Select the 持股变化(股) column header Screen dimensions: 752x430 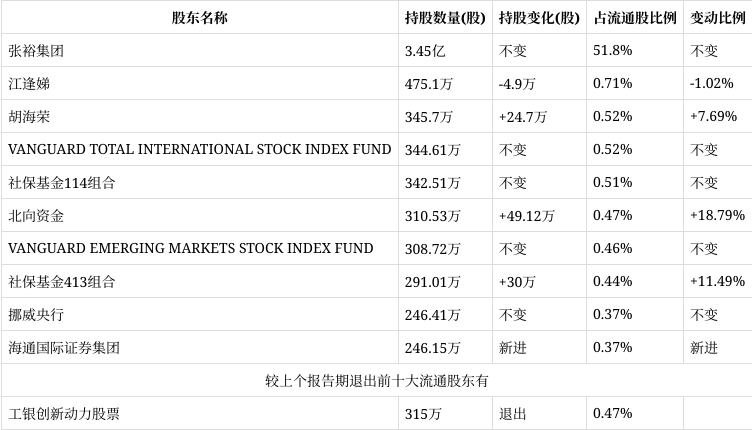coord(538,18)
